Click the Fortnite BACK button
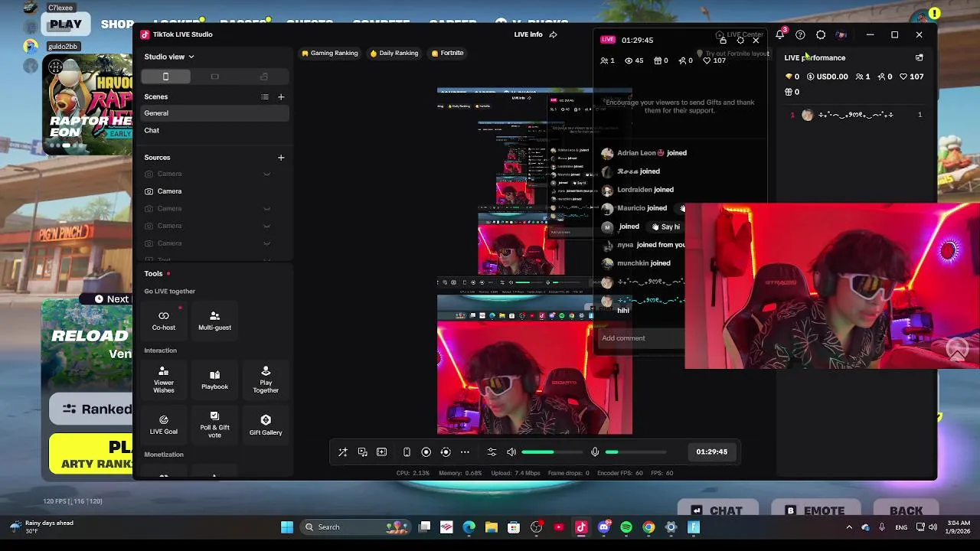 [x=906, y=510]
